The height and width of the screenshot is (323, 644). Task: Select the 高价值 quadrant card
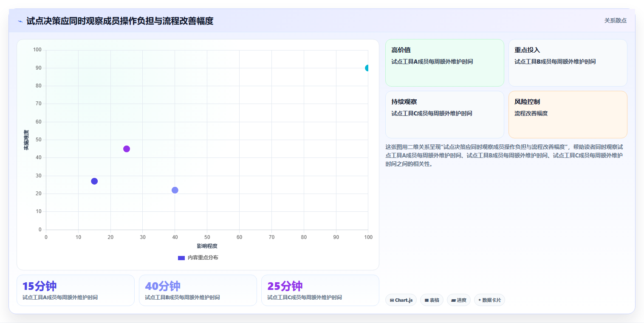click(444, 63)
